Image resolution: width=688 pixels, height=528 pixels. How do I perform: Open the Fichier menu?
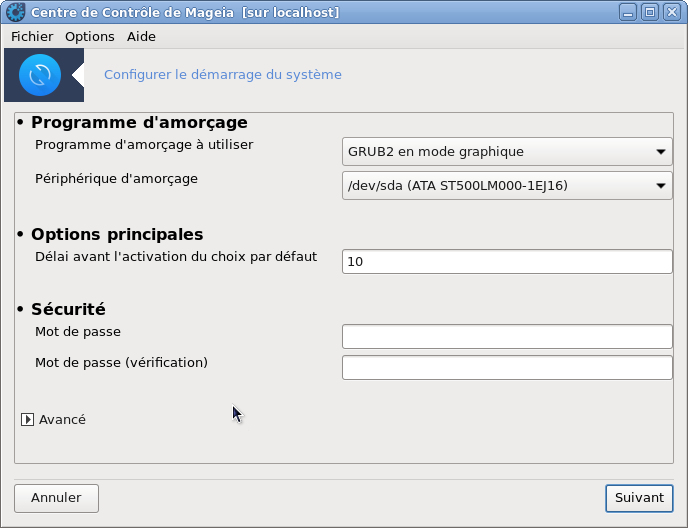(x=32, y=36)
